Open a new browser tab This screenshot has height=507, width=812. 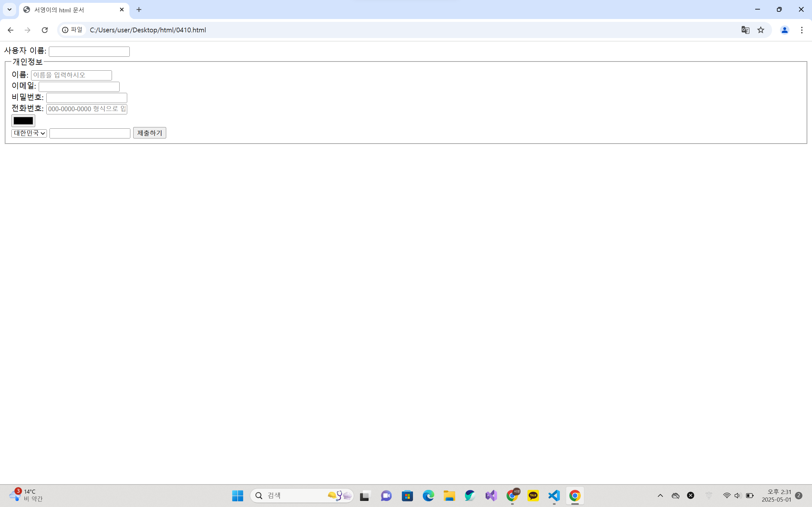pos(139,10)
